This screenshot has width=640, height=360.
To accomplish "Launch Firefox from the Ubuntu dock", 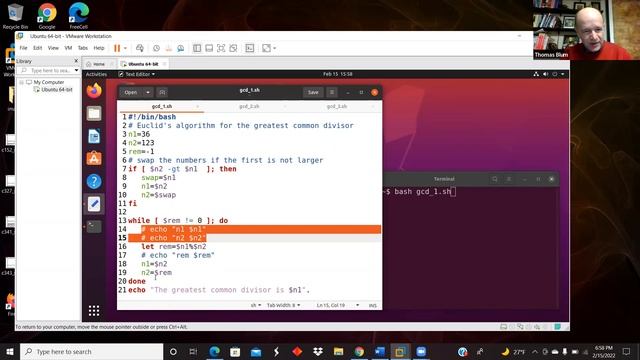I will tap(94, 90).
